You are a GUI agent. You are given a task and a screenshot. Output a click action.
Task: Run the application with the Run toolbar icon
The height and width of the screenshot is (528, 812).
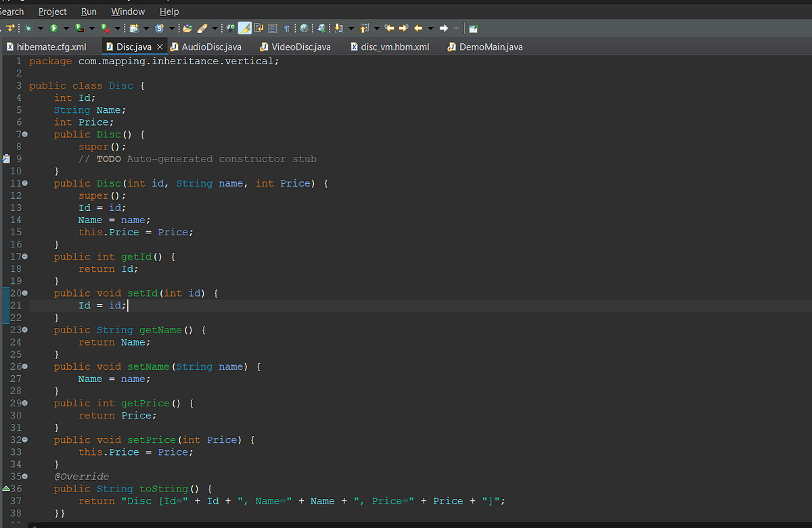(52, 28)
